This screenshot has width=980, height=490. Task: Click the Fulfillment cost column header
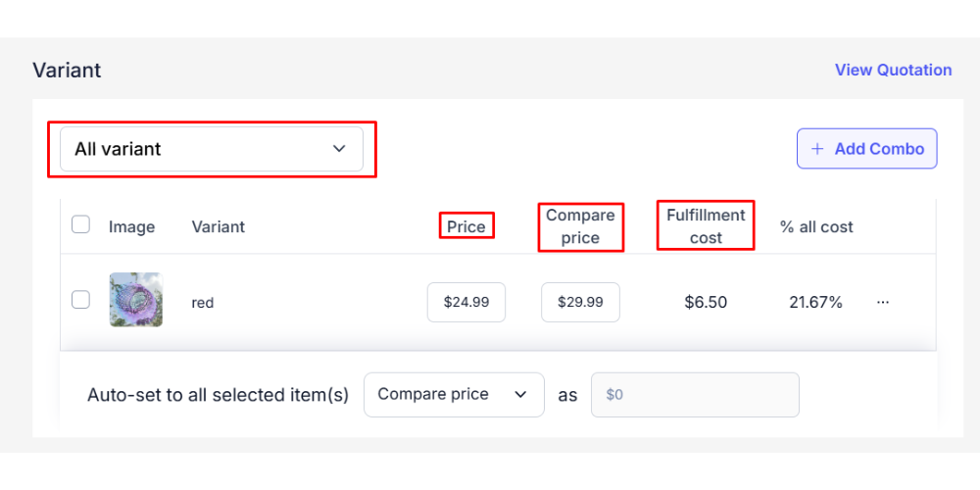coord(706,225)
